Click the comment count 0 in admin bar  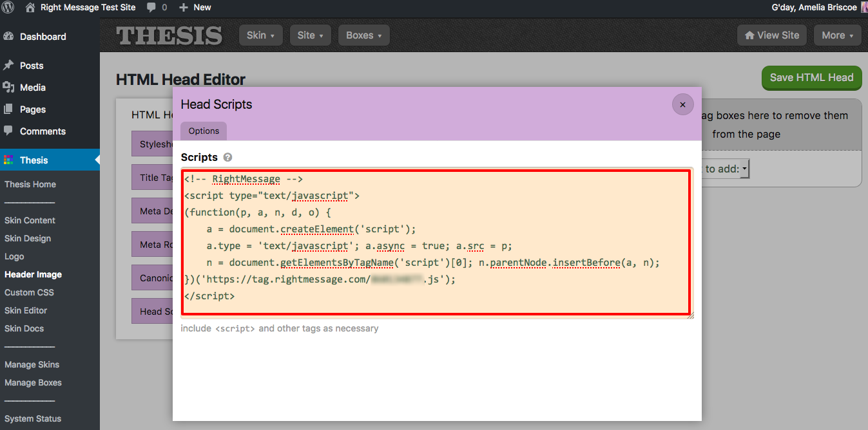click(x=164, y=8)
